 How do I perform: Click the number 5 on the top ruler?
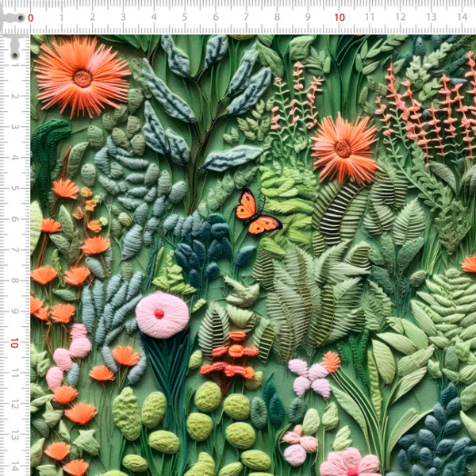pyautogui.click(x=185, y=17)
